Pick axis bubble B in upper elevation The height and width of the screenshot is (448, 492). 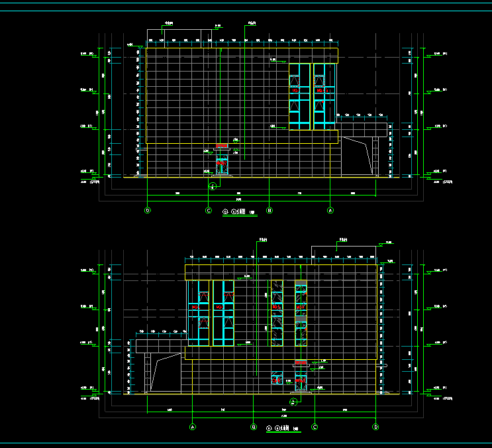pyautogui.click(x=270, y=210)
